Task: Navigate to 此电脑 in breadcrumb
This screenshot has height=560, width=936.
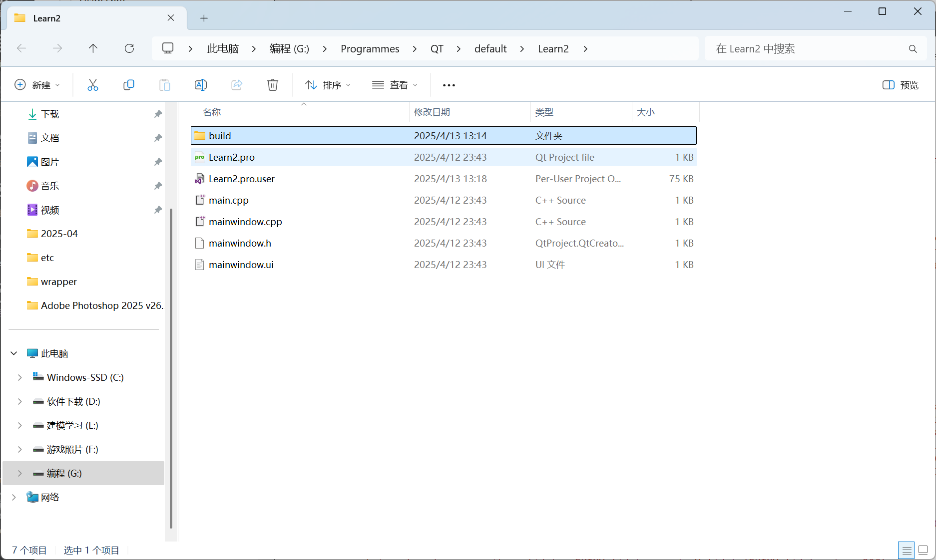Action: click(223, 49)
